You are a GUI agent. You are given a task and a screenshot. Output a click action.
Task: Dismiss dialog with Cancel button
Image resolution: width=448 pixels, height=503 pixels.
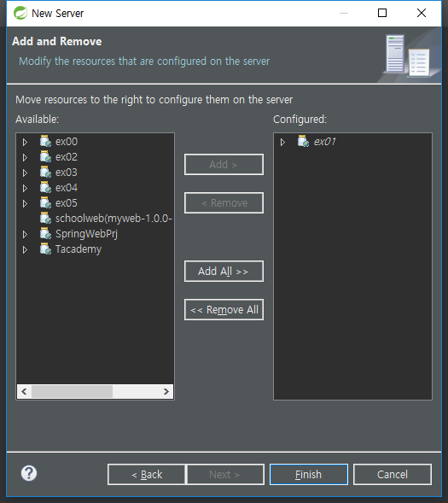click(x=393, y=475)
